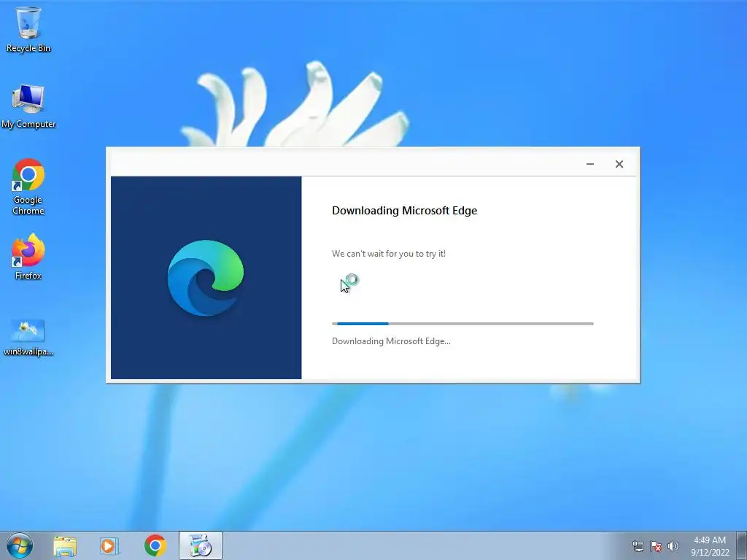Close the Edge installer window

click(619, 164)
